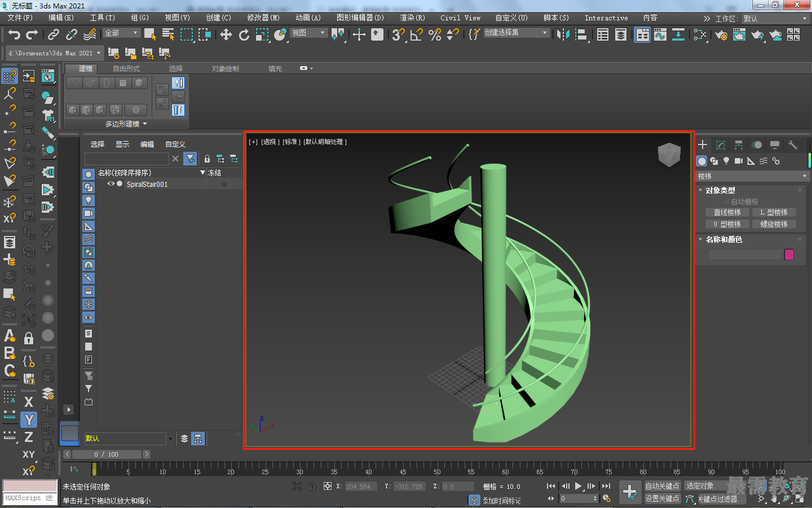The image size is (812, 508).
Task: Click the 0 / 100 time slider
Action: [x=107, y=454]
